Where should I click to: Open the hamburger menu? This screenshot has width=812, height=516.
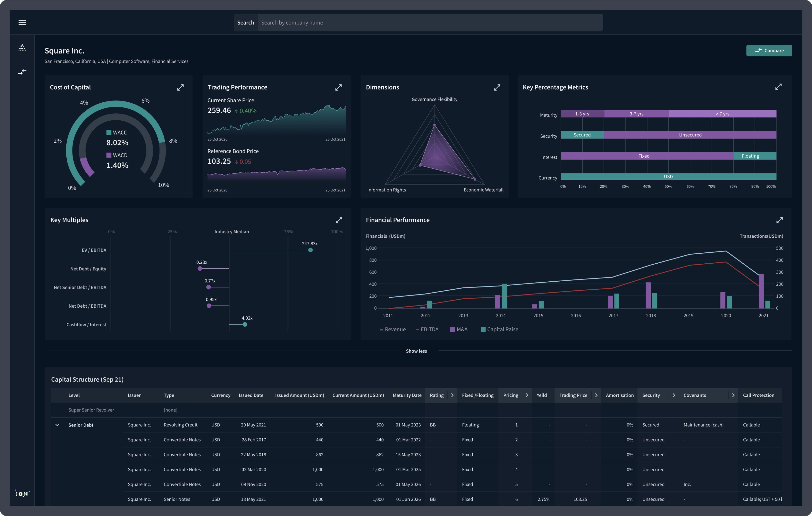pos(22,22)
